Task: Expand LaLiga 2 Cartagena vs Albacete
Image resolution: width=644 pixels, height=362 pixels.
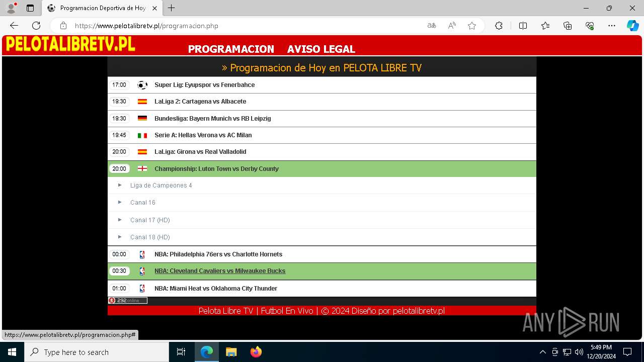Action: (x=322, y=102)
